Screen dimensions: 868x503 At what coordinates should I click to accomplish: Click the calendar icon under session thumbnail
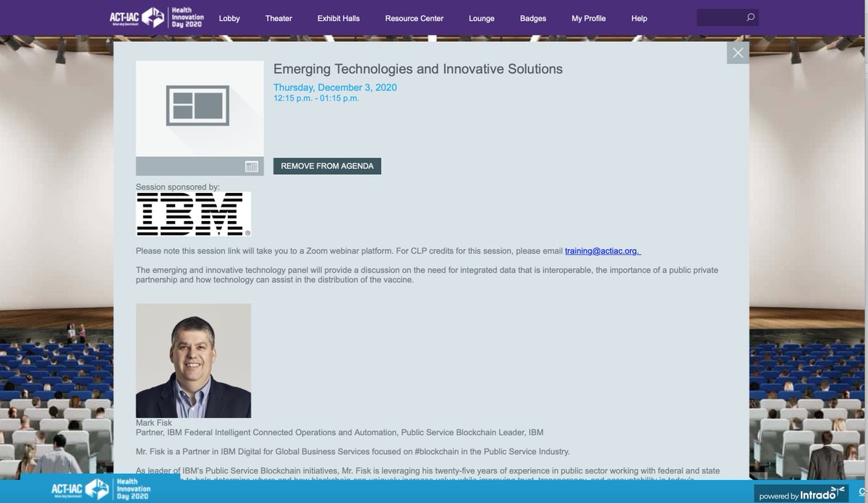252,166
